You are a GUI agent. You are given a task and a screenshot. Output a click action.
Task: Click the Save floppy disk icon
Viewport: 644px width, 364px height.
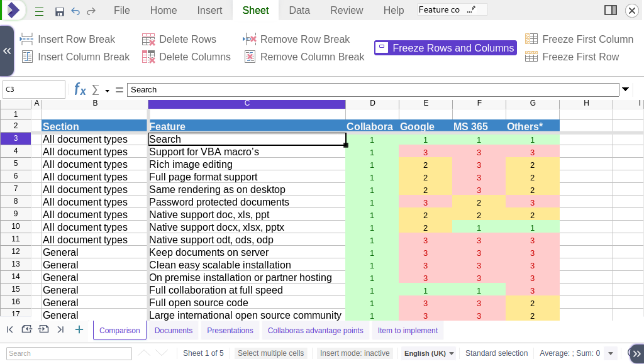(x=60, y=11)
